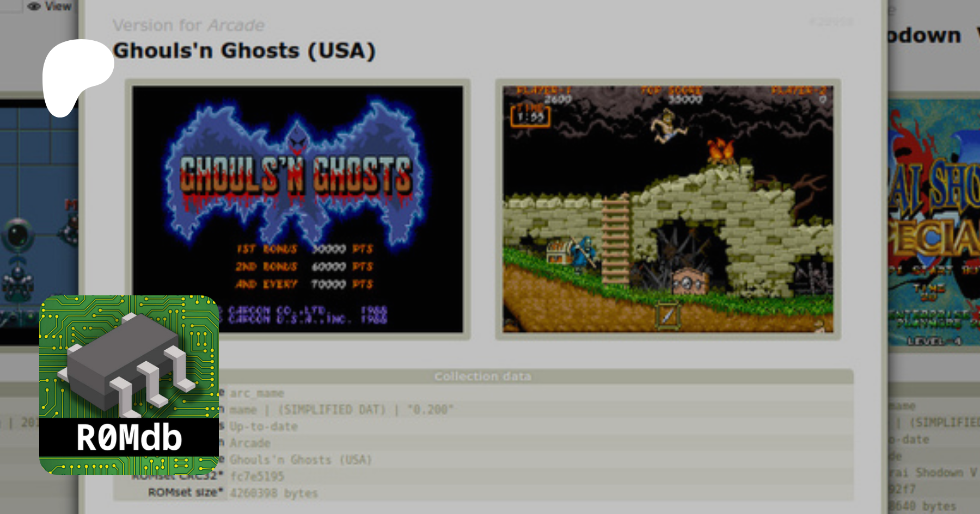Click the Collection data section header
The image size is (980, 514).
[x=482, y=376]
